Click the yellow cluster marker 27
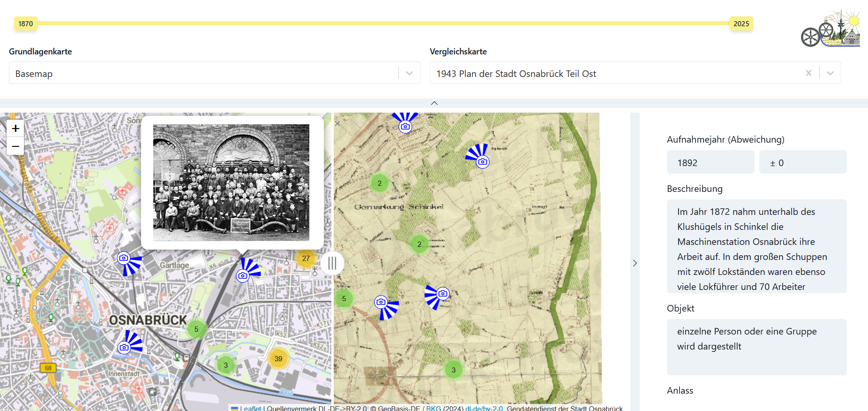 (306, 259)
